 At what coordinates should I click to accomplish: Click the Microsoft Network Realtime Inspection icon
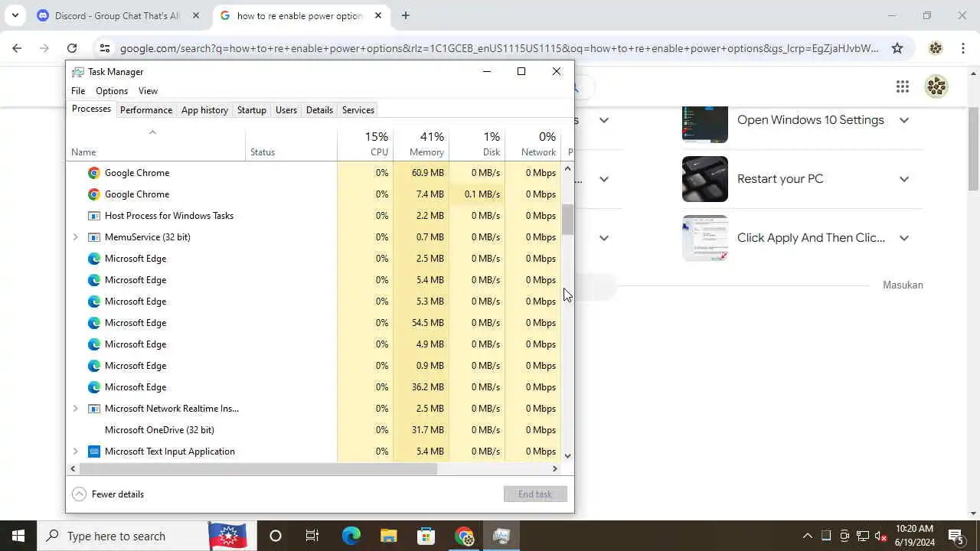pyautogui.click(x=94, y=409)
